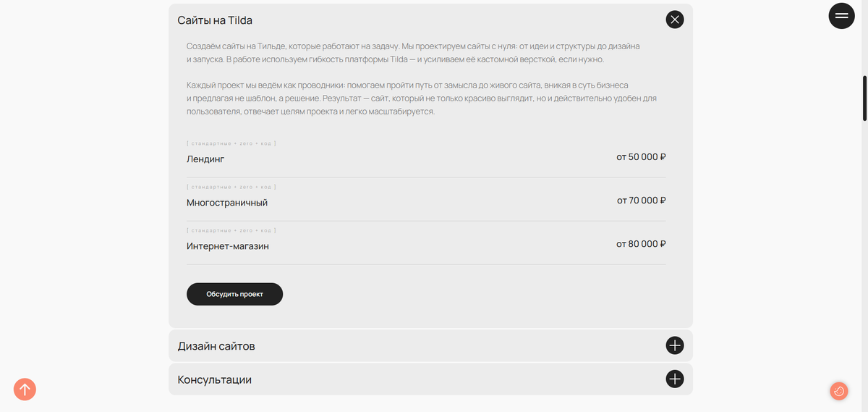Click the price от 50 000 ₽
868x412 pixels.
pyautogui.click(x=641, y=156)
